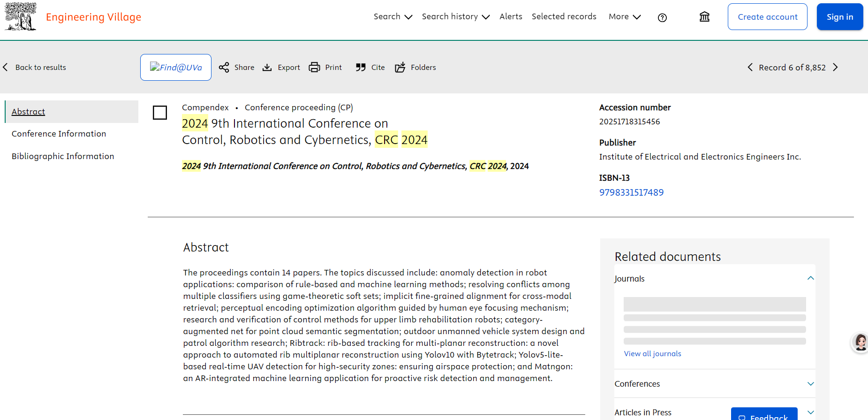This screenshot has width=868, height=420.
Task: Click the Cite label
Action: [378, 68]
